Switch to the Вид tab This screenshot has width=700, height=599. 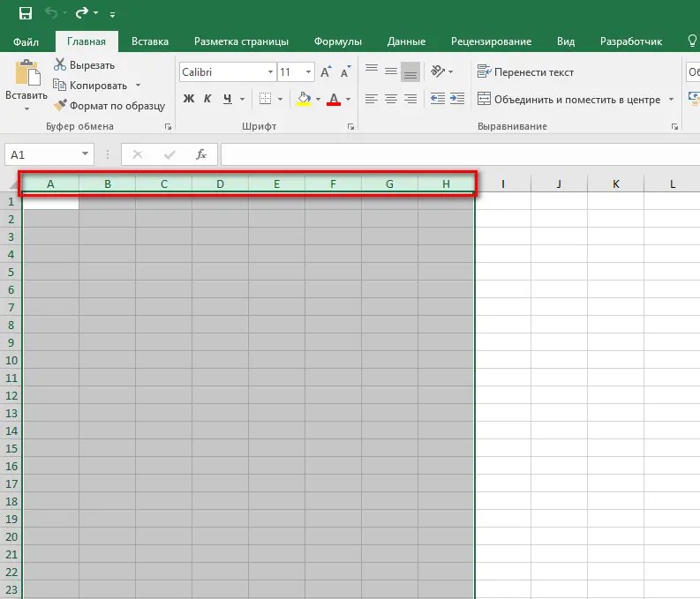pyautogui.click(x=566, y=41)
